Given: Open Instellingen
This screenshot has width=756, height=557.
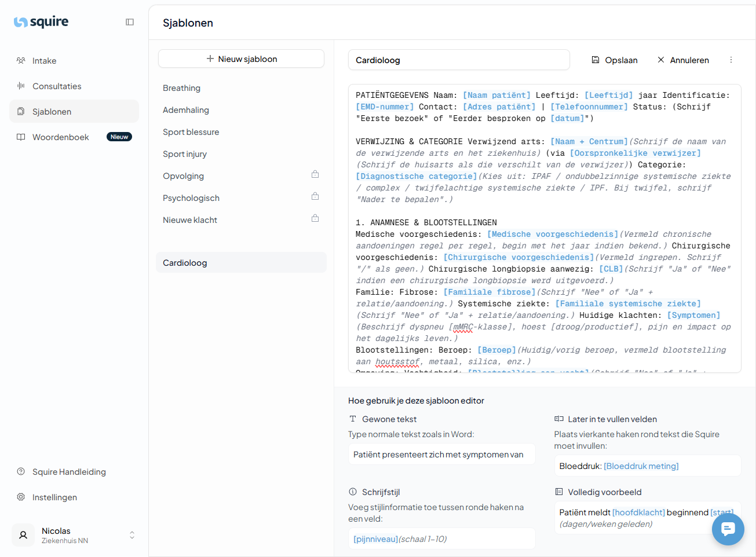Looking at the screenshot, I should (74, 497).
